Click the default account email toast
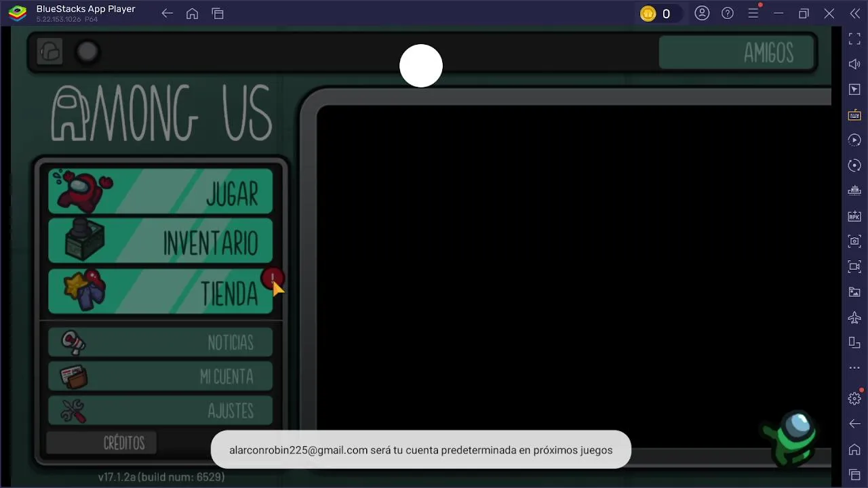This screenshot has width=868, height=488. [x=420, y=449]
